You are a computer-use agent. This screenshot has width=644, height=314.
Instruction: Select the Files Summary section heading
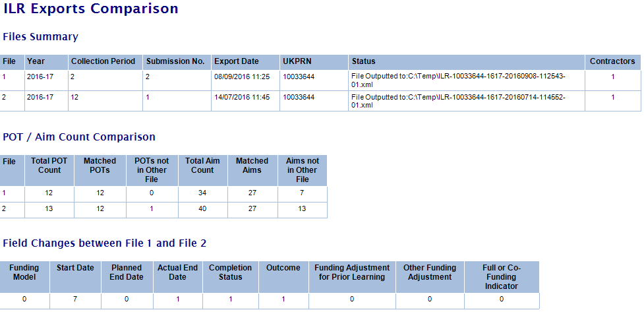pyautogui.click(x=41, y=37)
